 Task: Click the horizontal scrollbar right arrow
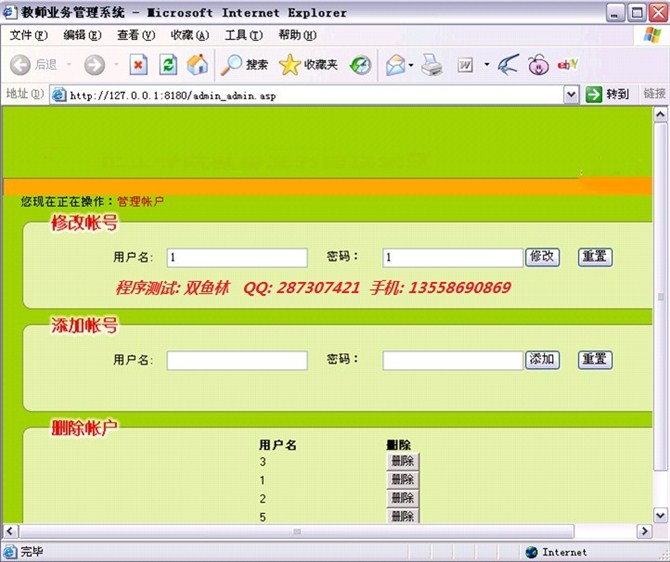click(x=644, y=531)
